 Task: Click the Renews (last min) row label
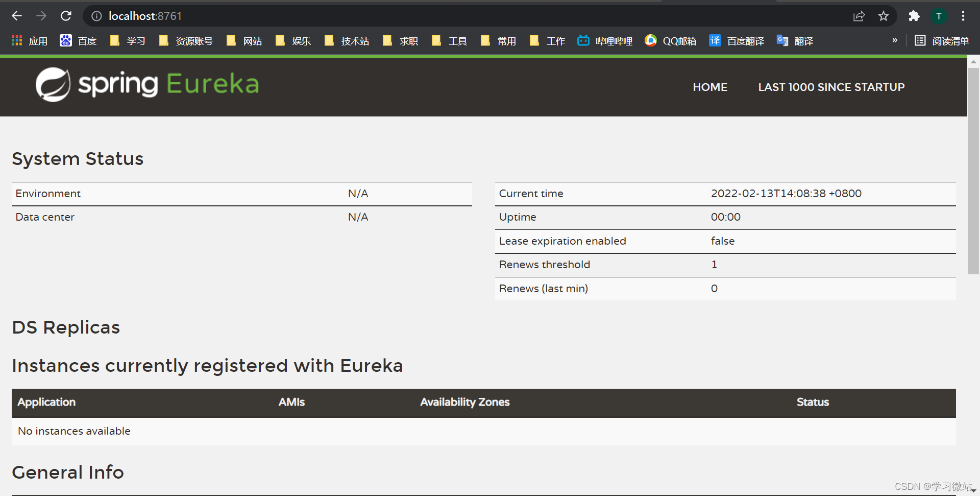(x=544, y=289)
